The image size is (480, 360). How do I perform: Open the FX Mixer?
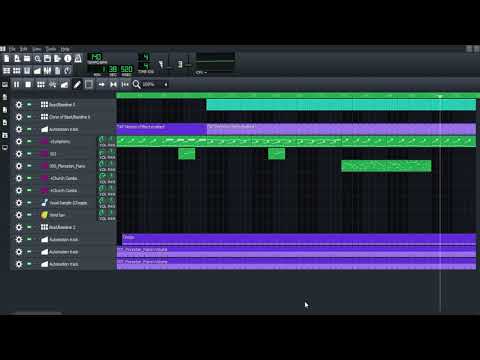tap(47, 71)
